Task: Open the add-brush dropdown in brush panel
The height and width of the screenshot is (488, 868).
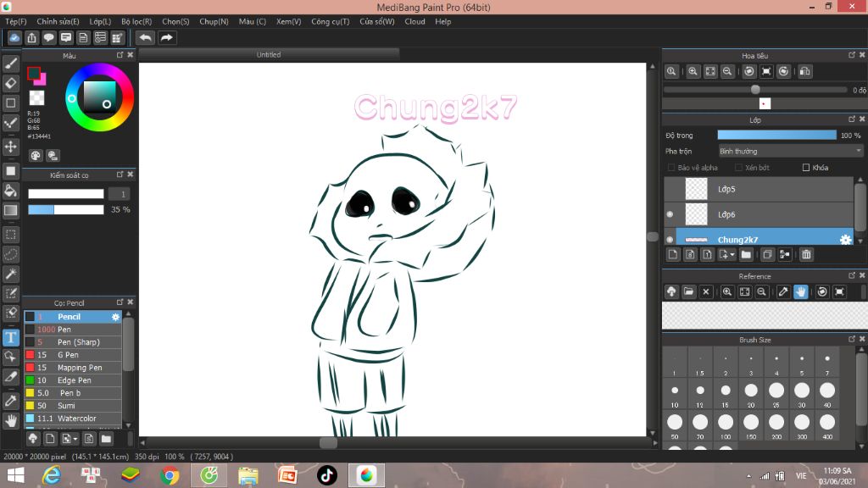Action: pos(70,439)
